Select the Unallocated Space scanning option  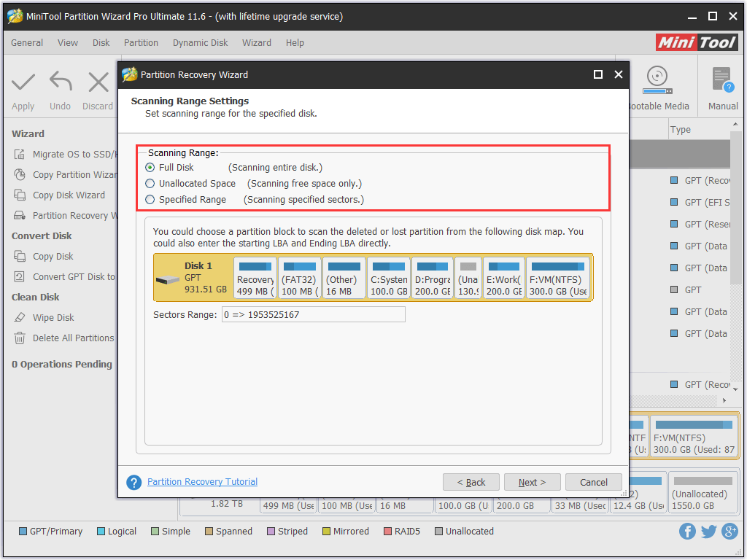coord(150,184)
